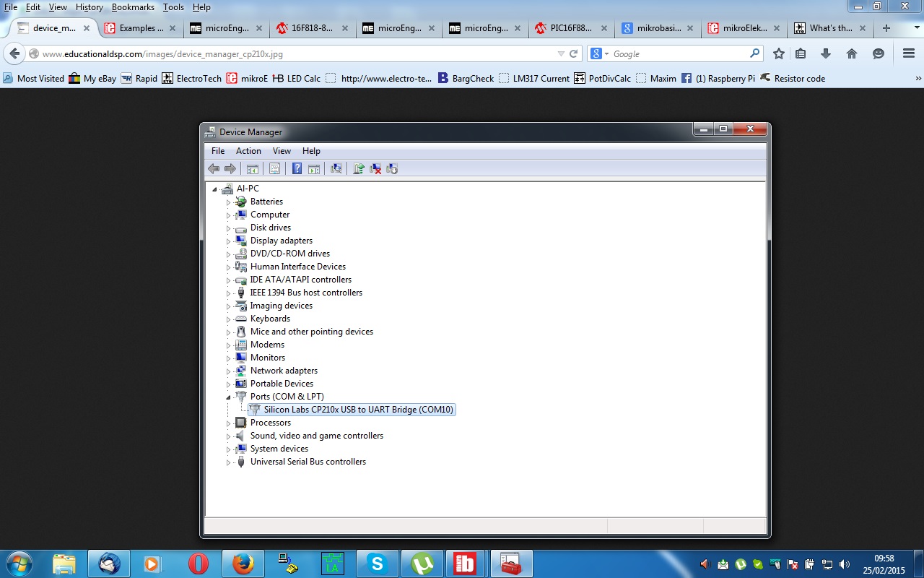Image resolution: width=924 pixels, height=578 pixels.
Task: Click the red toolbox taskbar icon
Action: 511,564
